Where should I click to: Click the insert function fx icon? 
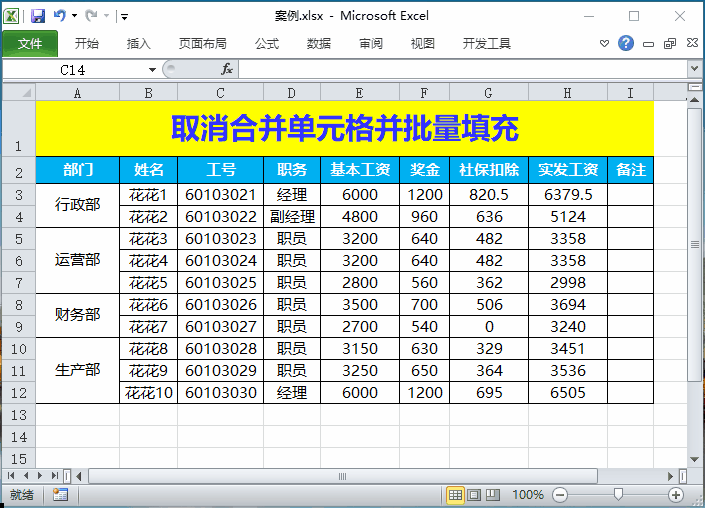[227, 69]
